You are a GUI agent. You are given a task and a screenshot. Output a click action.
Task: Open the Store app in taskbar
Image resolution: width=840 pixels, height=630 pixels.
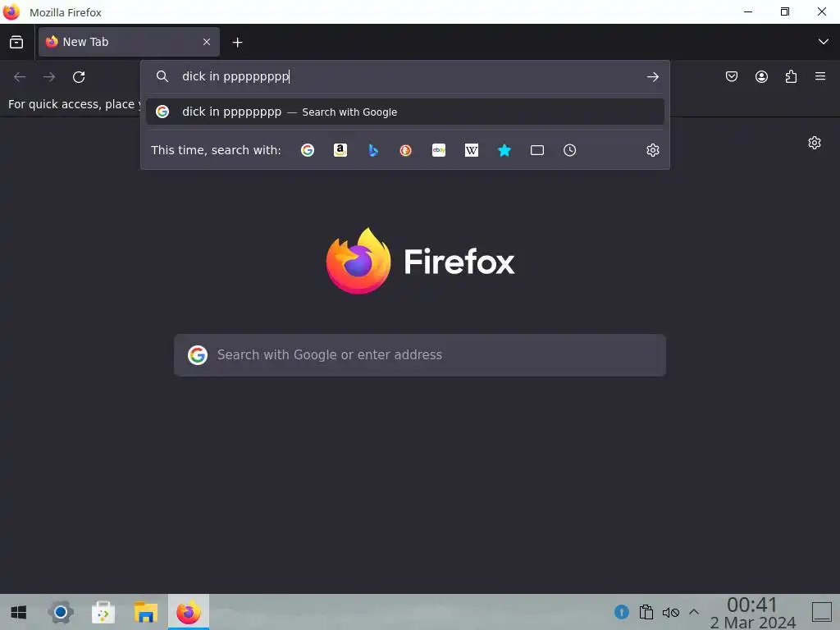[103, 612]
